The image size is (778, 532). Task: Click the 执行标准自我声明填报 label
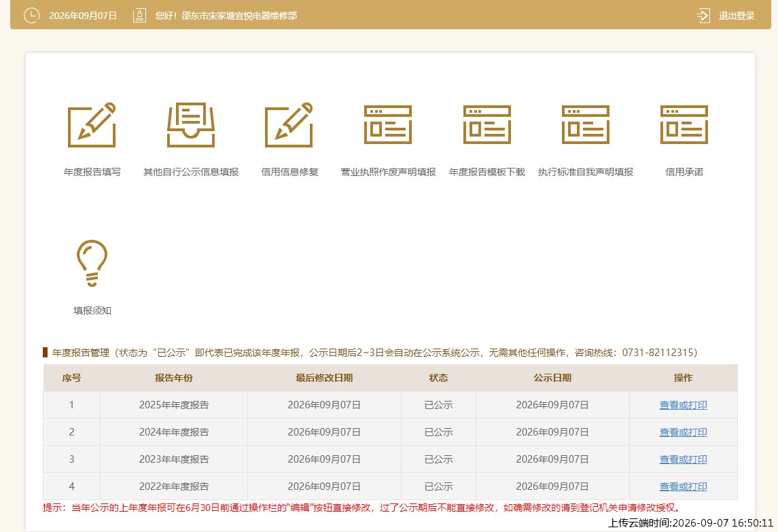click(586, 172)
